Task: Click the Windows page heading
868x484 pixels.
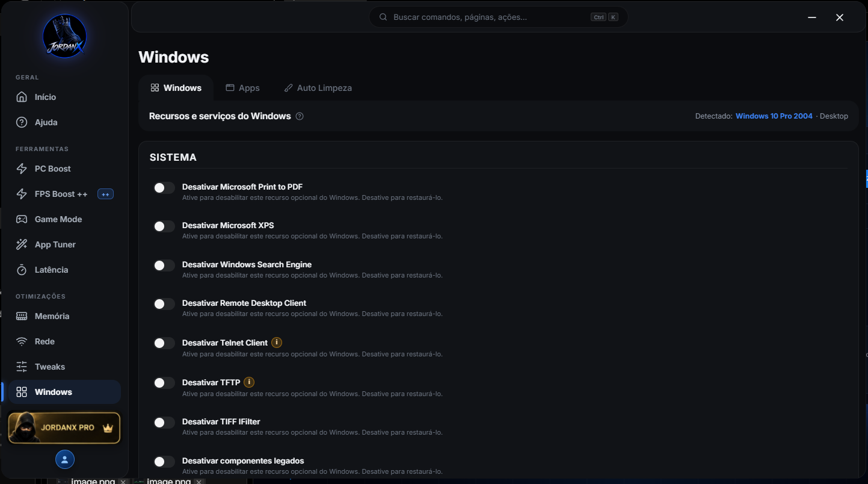Action: pos(174,57)
